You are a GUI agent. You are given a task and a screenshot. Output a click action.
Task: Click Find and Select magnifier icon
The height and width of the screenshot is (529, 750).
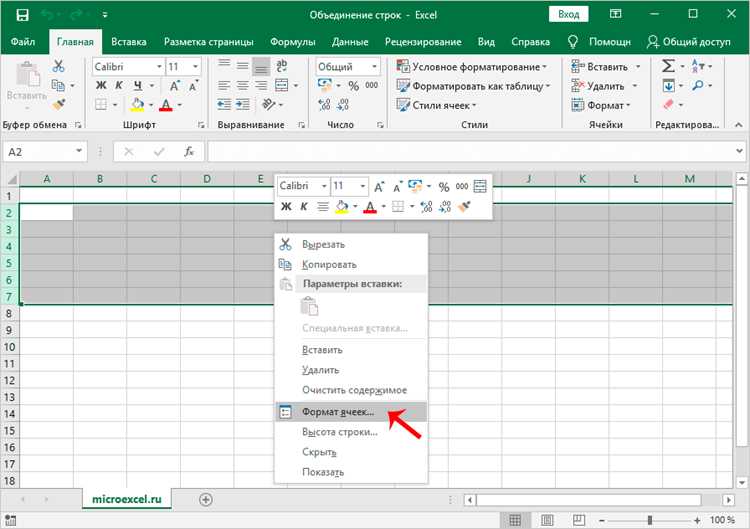coord(697,85)
